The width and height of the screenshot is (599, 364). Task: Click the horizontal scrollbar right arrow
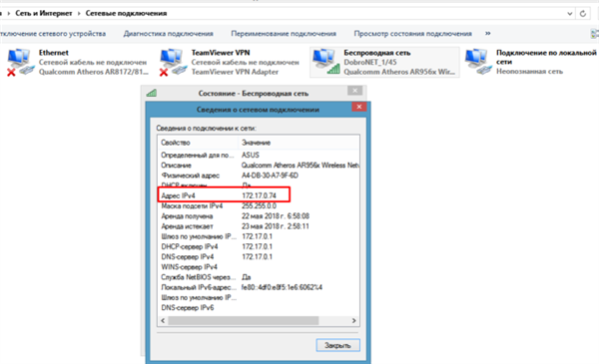(x=353, y=320)
